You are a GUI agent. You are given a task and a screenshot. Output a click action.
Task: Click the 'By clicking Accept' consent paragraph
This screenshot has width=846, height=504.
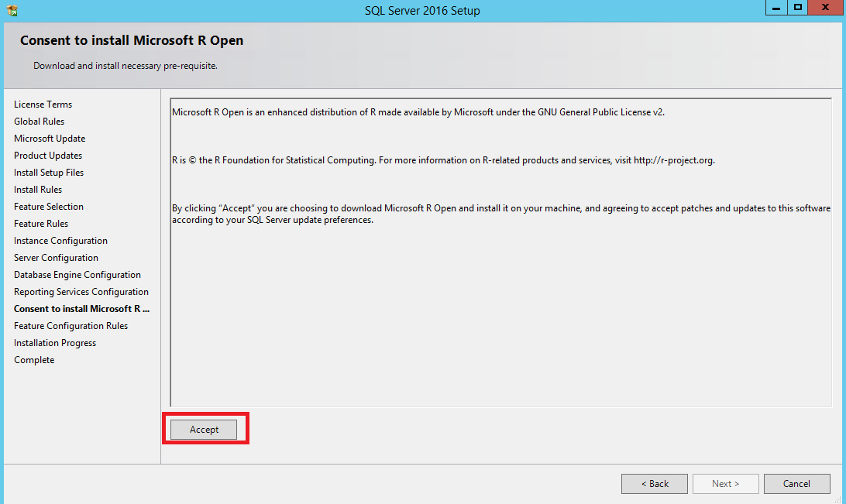501,214
